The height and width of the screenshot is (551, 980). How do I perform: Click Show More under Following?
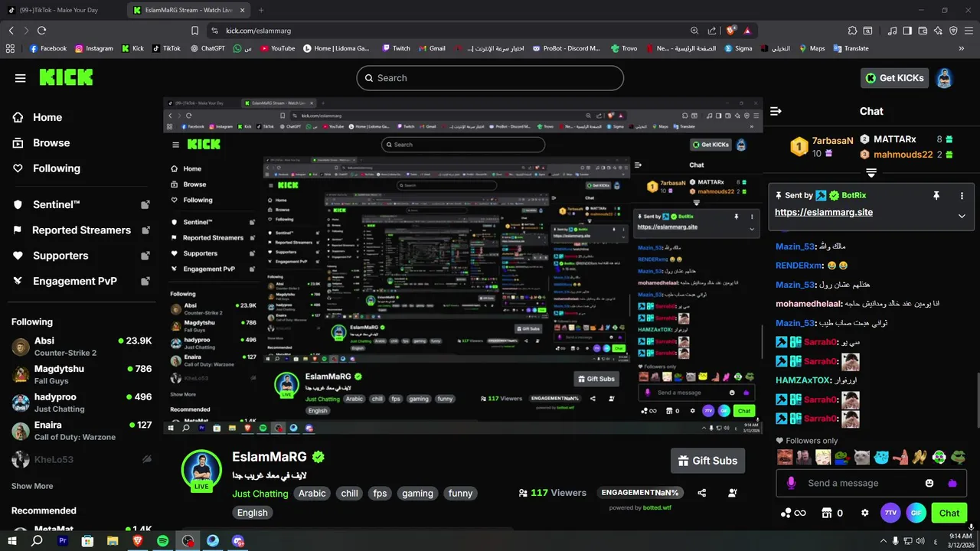pyautogui.click(x=32, y=486)
